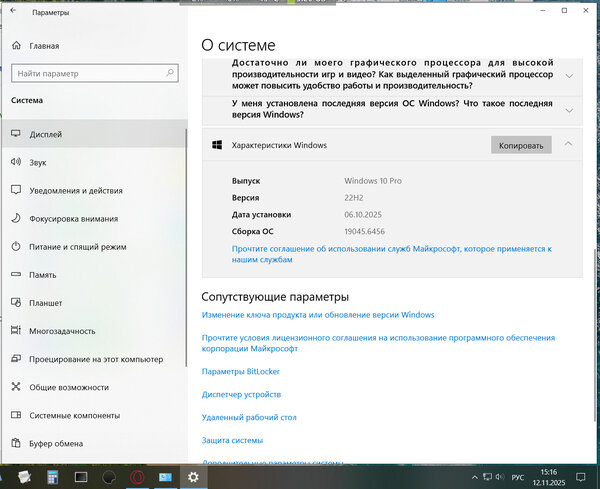The height and width of the screenshot is (489, 600).
Task: Select the Многозадачность menu label
Action: [62, 331]
